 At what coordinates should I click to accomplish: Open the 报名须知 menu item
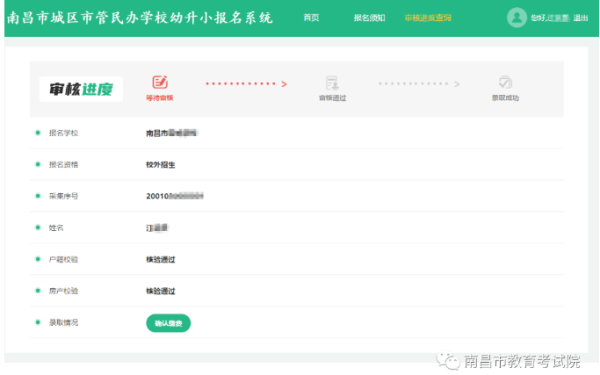pos(369,18)
